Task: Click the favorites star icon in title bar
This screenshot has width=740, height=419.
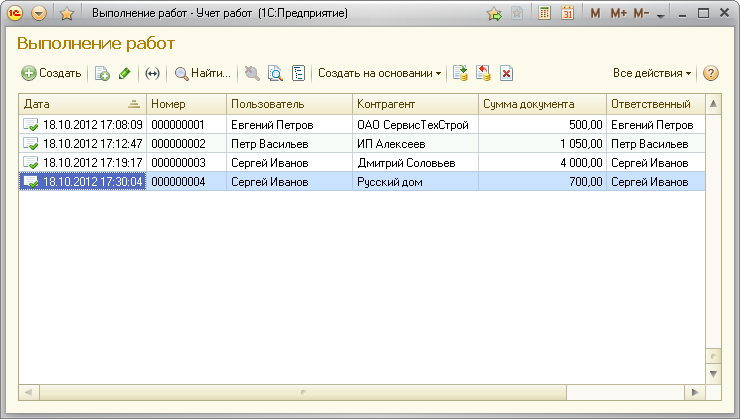Action: pos(67,14)
